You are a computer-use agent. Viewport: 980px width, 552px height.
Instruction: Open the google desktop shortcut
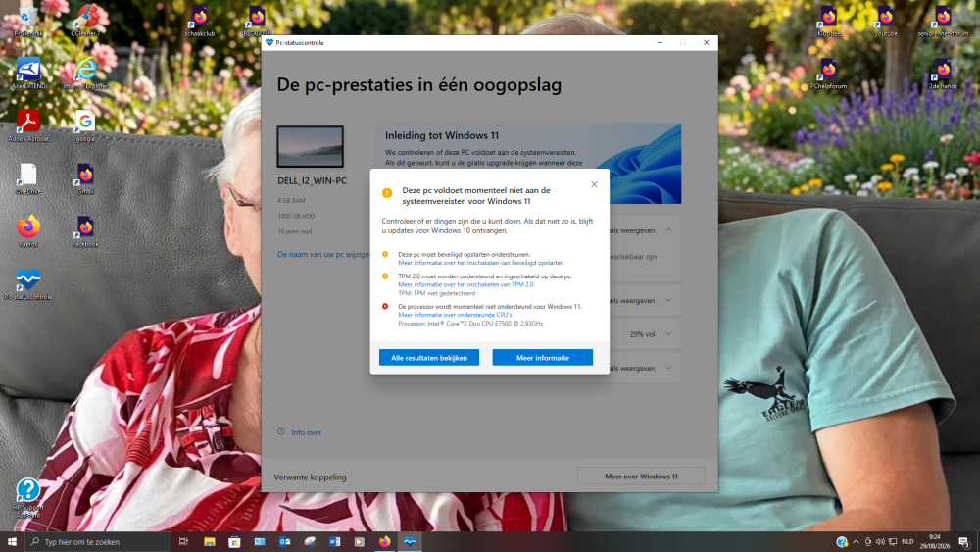tap(85, 125)
